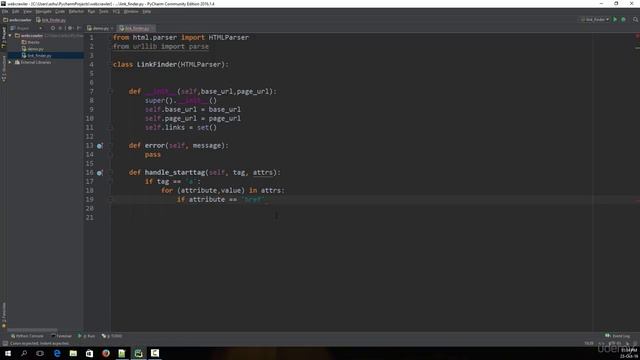Open the View menu

pos(27,11)
